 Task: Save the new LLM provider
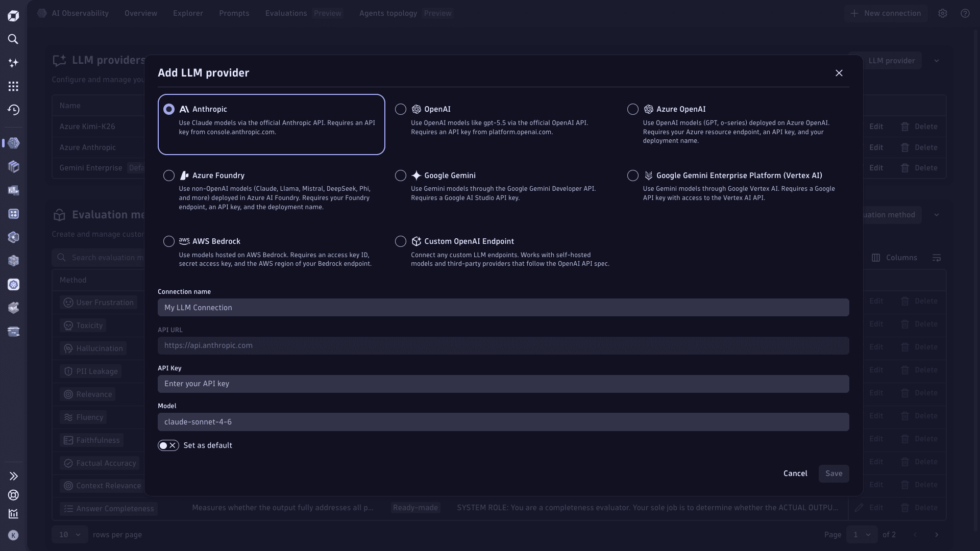(834, 473)
